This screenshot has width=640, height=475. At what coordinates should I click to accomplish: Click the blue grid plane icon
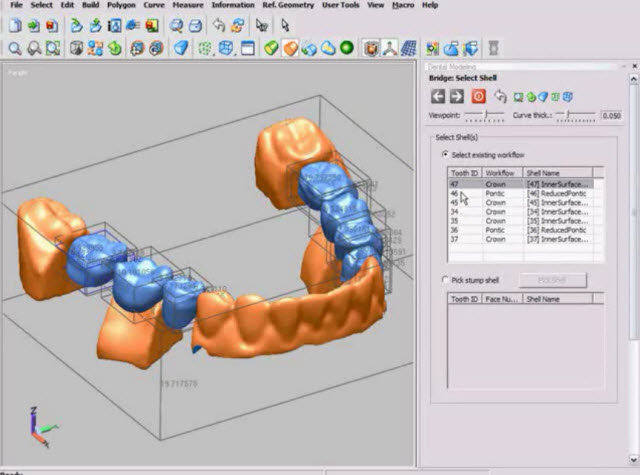click(409, 48)
